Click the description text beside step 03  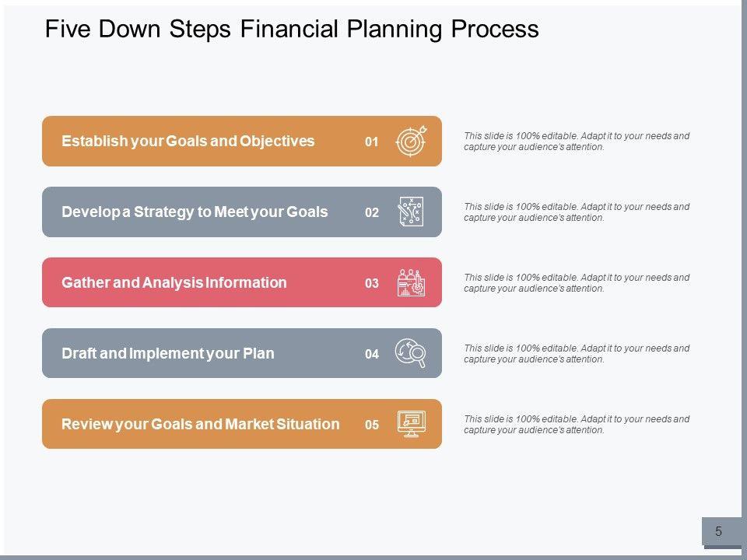tap(576, 282)
